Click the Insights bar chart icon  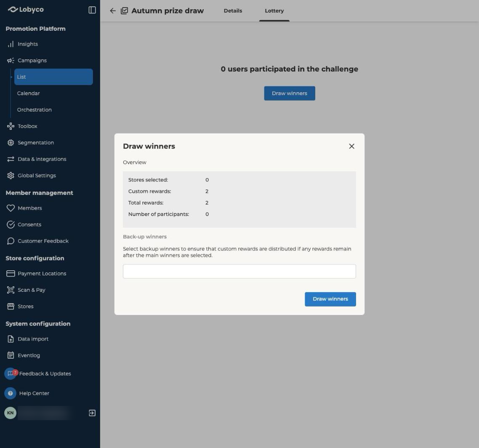(x=11, y=44)
